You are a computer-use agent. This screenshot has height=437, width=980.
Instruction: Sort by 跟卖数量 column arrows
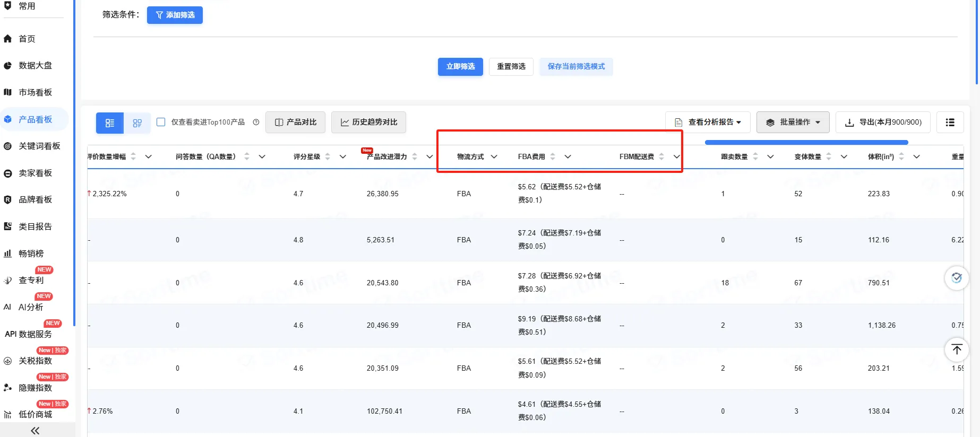755,156
